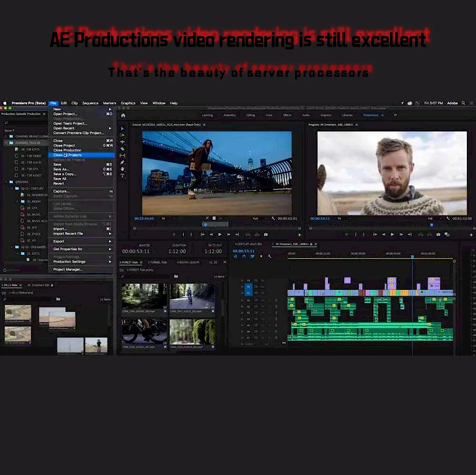476x475 pixels.
Task: Switch to the Learning workspace tab
Action: click(x=208, y=115)
